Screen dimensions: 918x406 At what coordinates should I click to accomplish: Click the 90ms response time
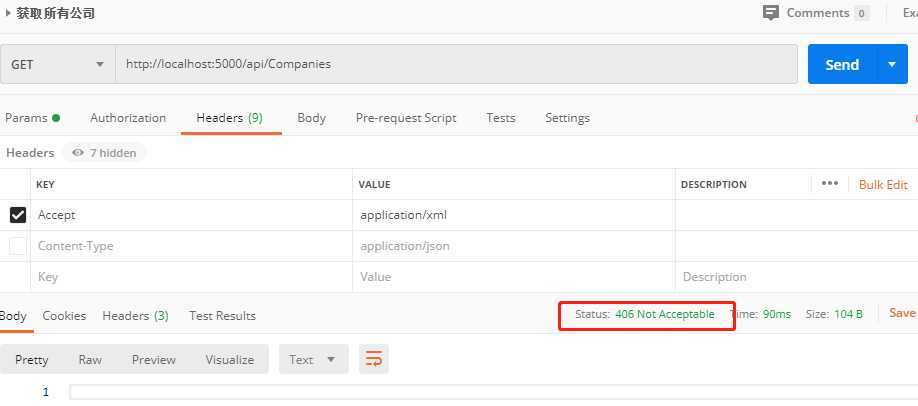click(x=776, y=314)
